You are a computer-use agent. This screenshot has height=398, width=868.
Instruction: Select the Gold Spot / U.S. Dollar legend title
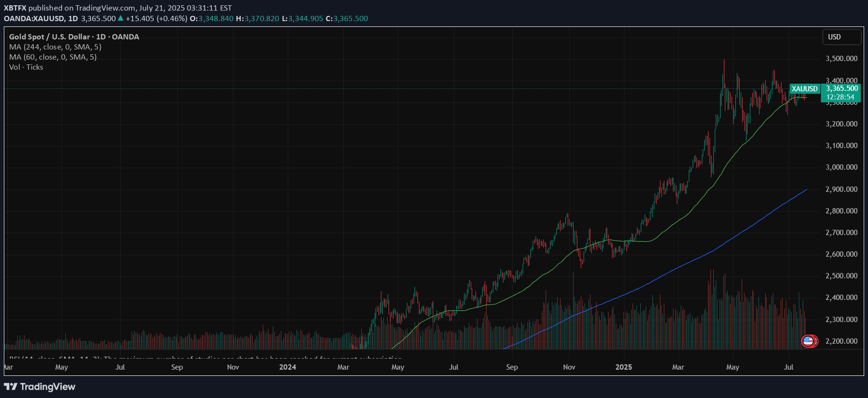[x=74, y=37]
